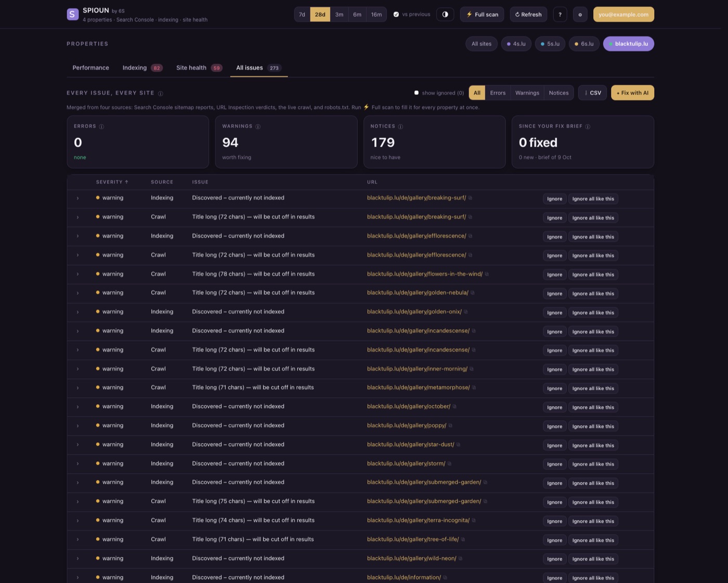Click the info icon next to Notices card title
Screen dimensions: 728x583
400,126
